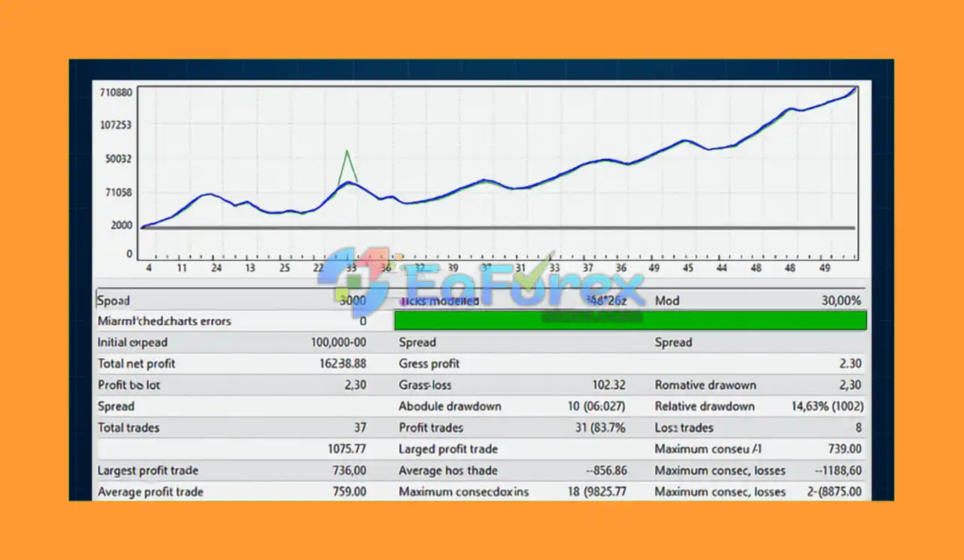The image size is (964, 560).
Task: Click the 736,00 value
Action: click(349, 470)
